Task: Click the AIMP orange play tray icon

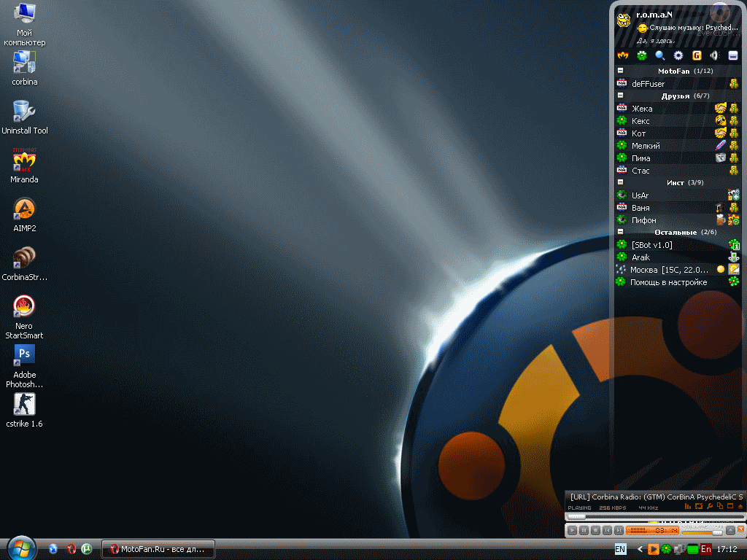Action: (x=653, y=549)
